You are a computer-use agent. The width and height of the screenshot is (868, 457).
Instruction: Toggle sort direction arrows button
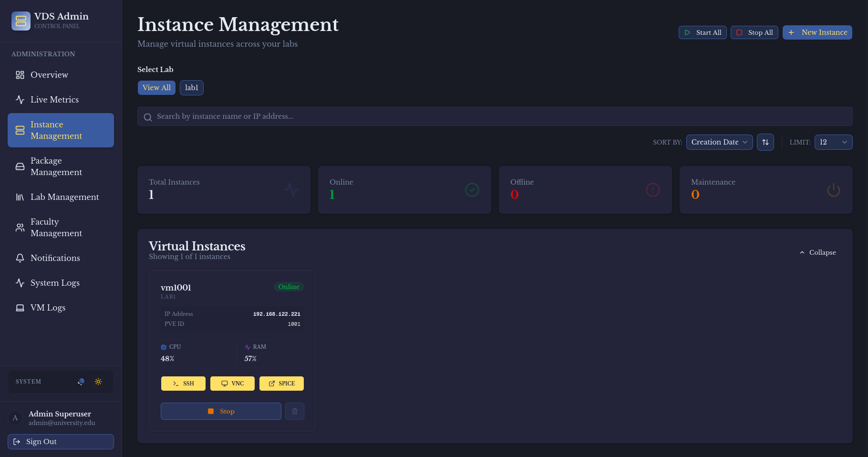pyautogui.click(x=765, y=142)
